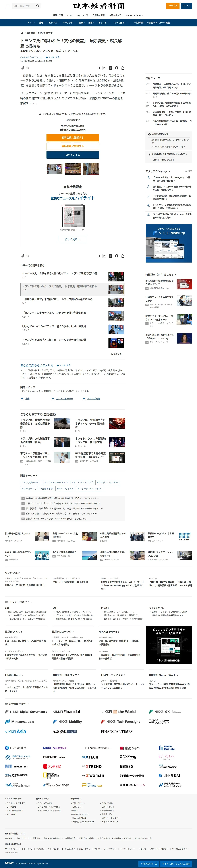197x868 pixels.
Task: Open ハーバード大・日鉄も頼る大物ロビイスト series article
Action: click(x=60, y=274)
